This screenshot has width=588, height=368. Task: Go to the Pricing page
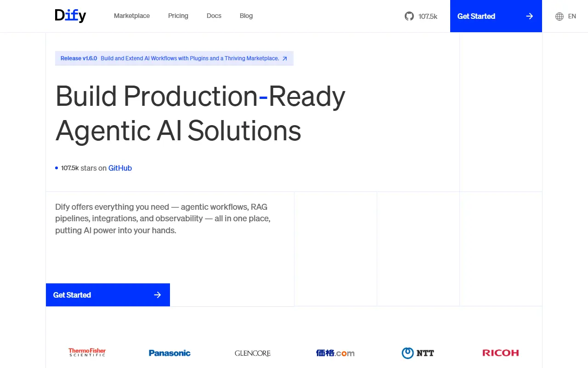tap(178, 16)
